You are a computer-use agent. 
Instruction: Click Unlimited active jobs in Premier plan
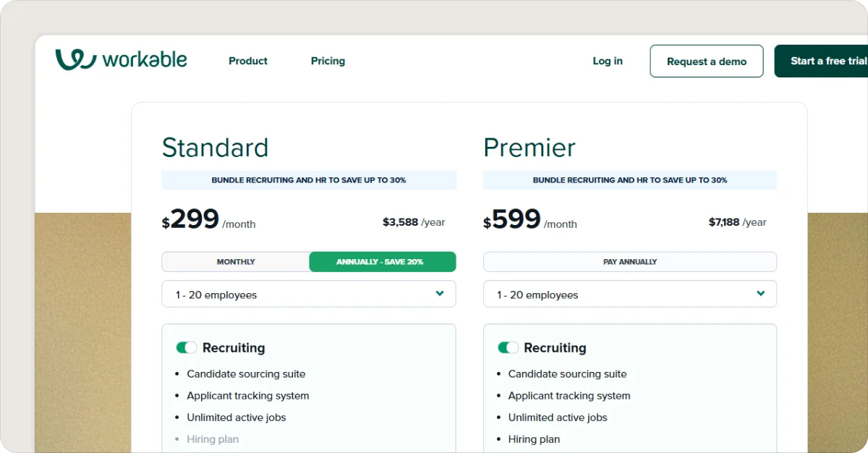click(x=558, y=418)
